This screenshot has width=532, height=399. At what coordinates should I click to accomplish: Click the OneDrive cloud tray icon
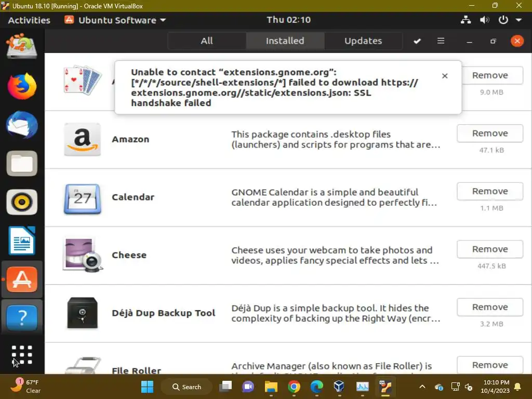(x=438, y=387)
